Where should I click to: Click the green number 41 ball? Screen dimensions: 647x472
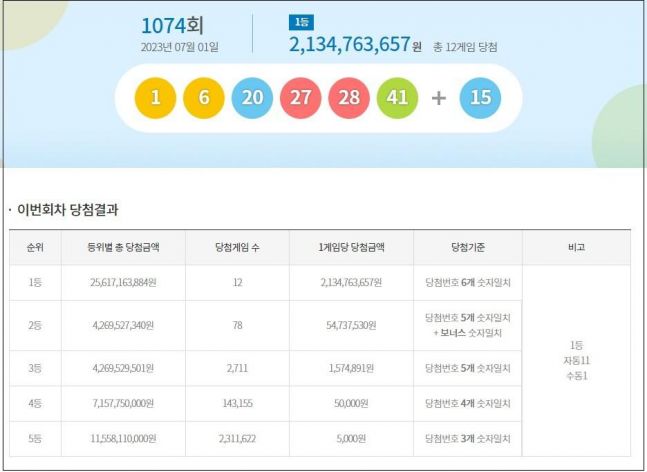tap(397, 98)
